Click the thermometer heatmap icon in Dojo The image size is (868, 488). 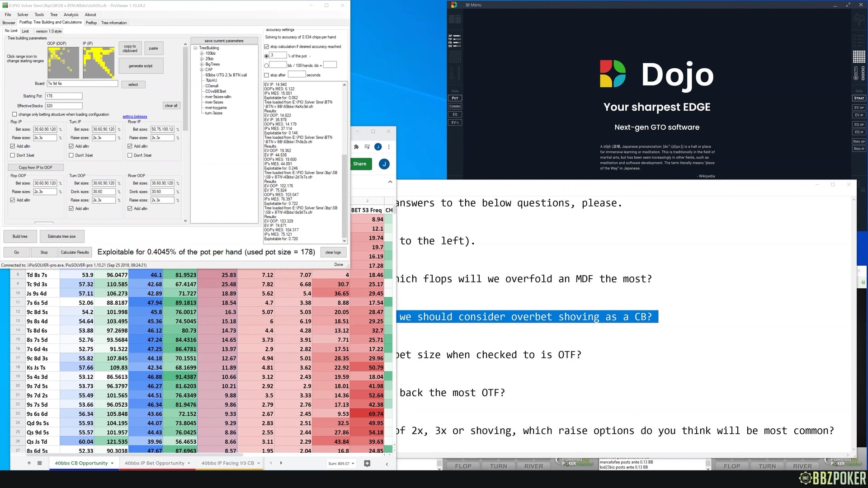tap(855, 73)
